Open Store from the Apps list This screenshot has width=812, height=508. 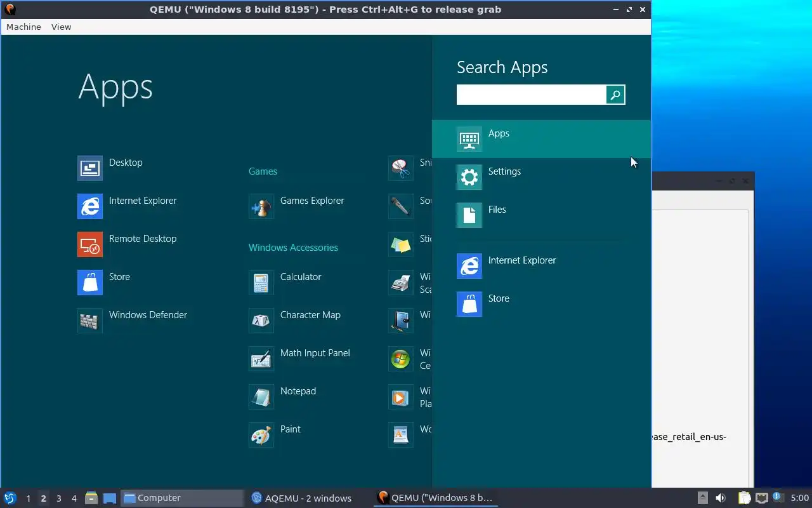click(x=103, y=283)
